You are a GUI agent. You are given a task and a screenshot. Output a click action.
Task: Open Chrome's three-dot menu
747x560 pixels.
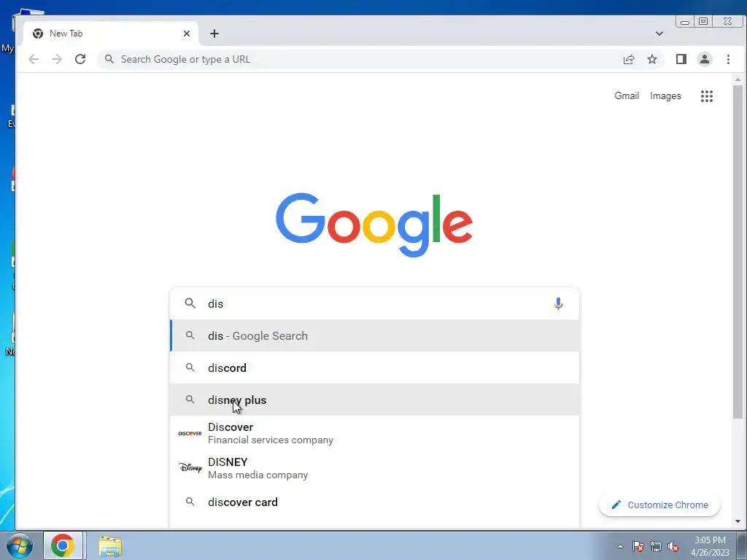pyautogui.click(x=728, y=59)
